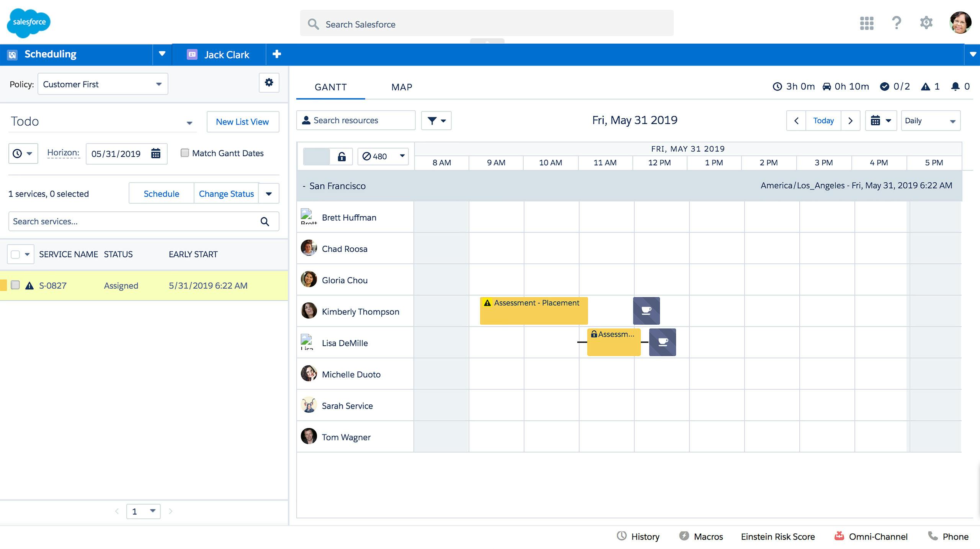Select the S-0827 service checkbox

pos(15,285)
